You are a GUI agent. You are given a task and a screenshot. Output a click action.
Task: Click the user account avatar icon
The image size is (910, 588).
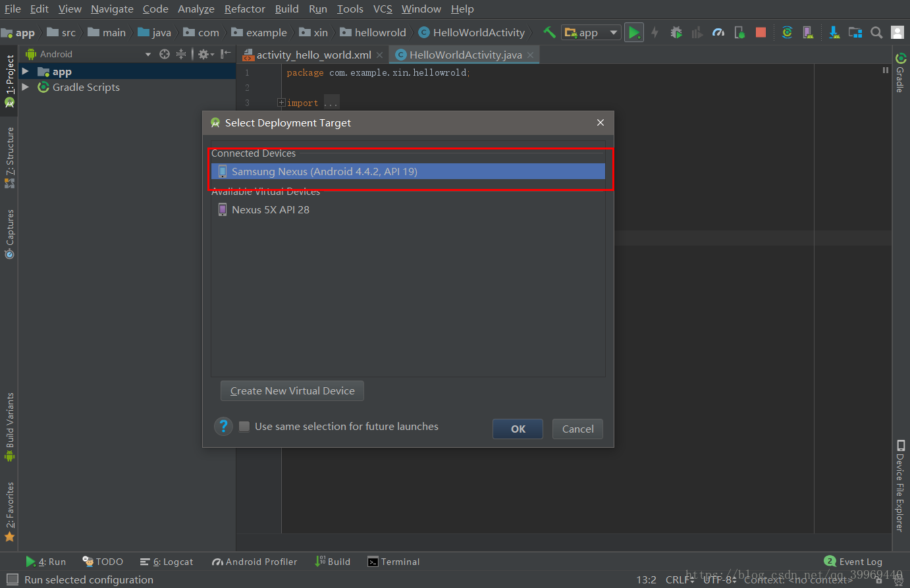(x=897, y=32)
